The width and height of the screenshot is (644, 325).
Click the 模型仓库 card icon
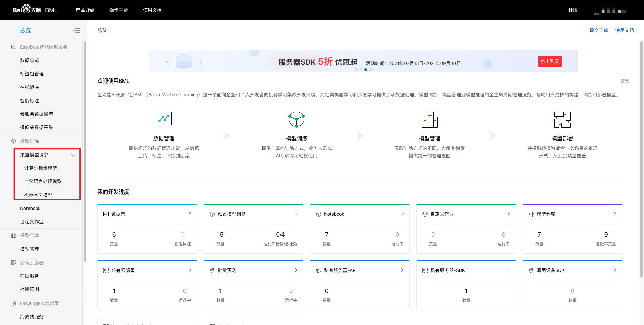(531, 214)
